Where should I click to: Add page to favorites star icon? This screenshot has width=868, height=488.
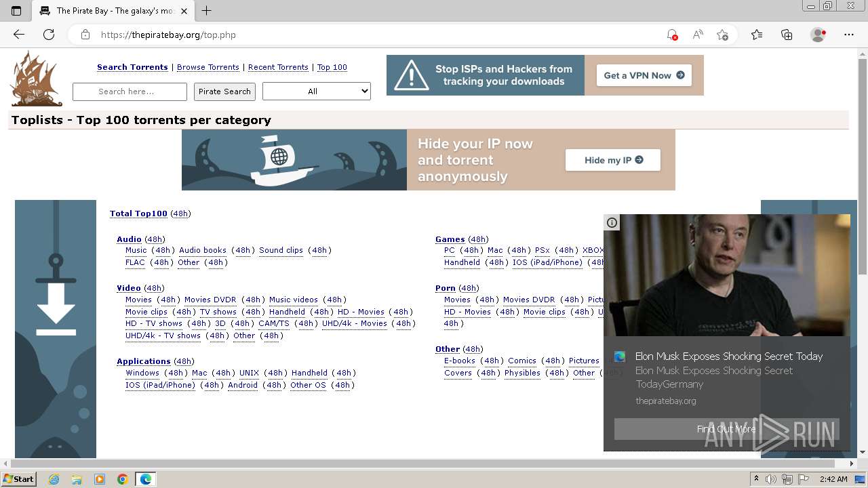pyautogui.click(x=722, y=35)
